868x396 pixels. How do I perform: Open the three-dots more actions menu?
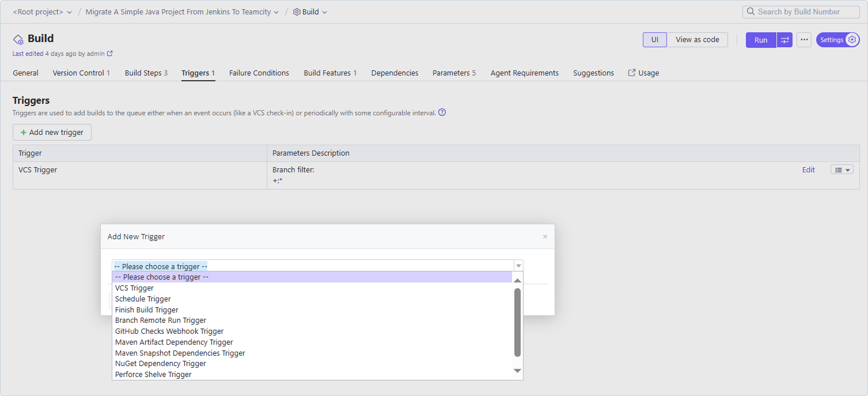click(x=804, y=40)
